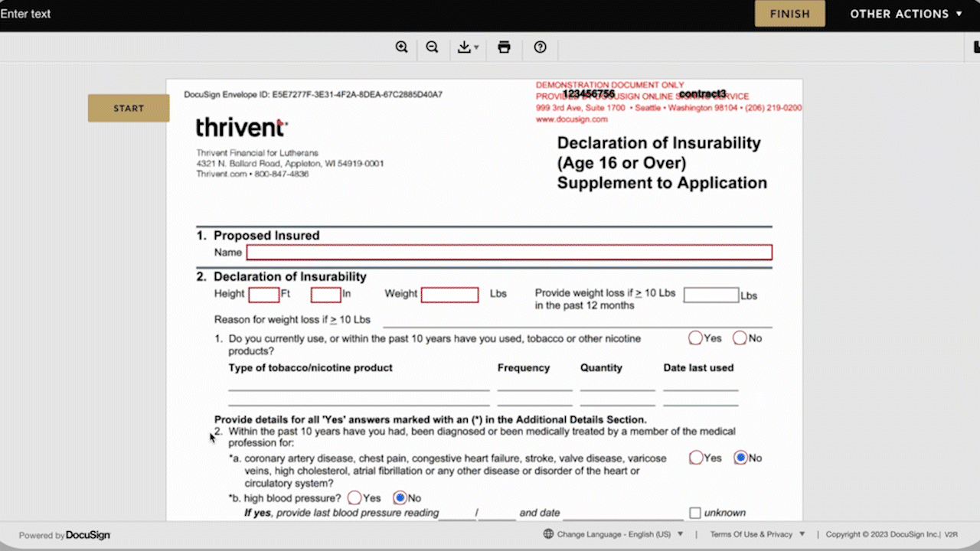Click the Download document icon

[x=464, y=47]
